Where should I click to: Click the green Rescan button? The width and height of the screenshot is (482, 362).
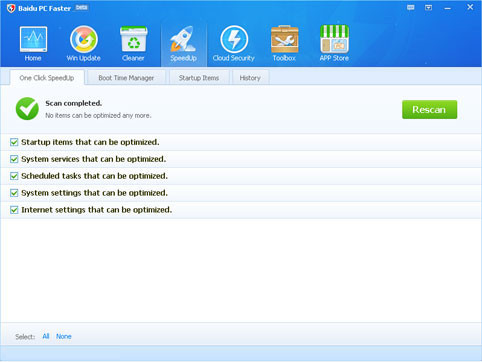(429, 110)
